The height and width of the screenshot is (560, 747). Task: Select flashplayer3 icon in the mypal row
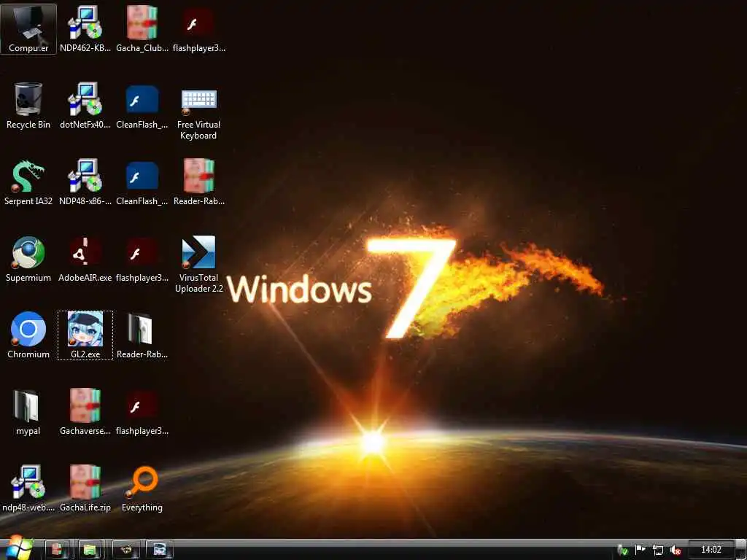[x=142, y=412]
